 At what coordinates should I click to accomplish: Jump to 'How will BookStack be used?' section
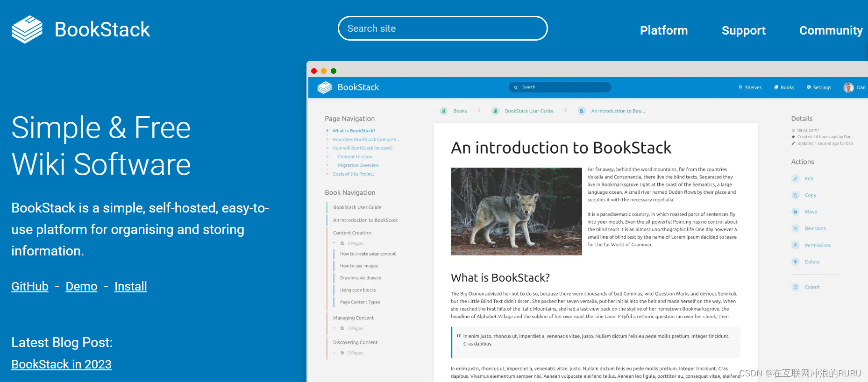point(363,148)
